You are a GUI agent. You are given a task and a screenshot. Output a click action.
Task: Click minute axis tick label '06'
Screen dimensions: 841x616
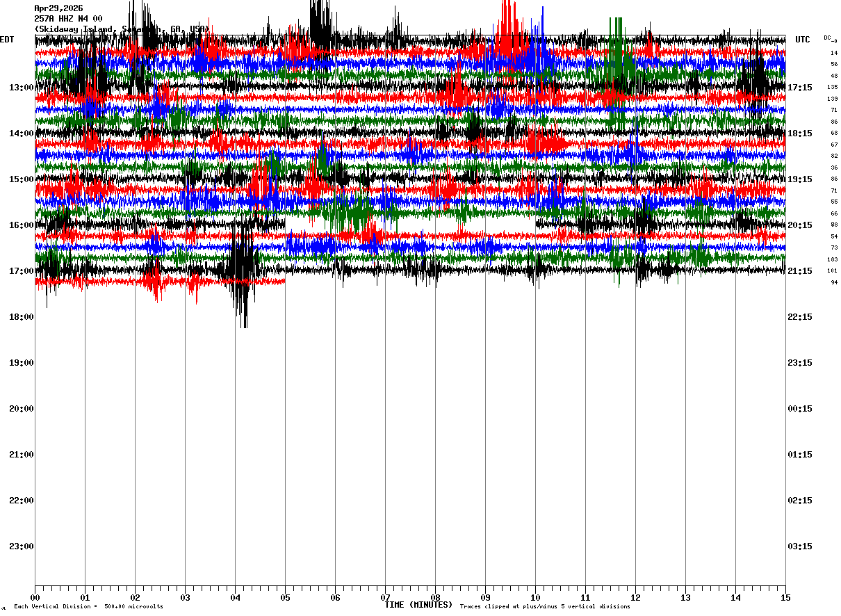click(x=335, y=597)
